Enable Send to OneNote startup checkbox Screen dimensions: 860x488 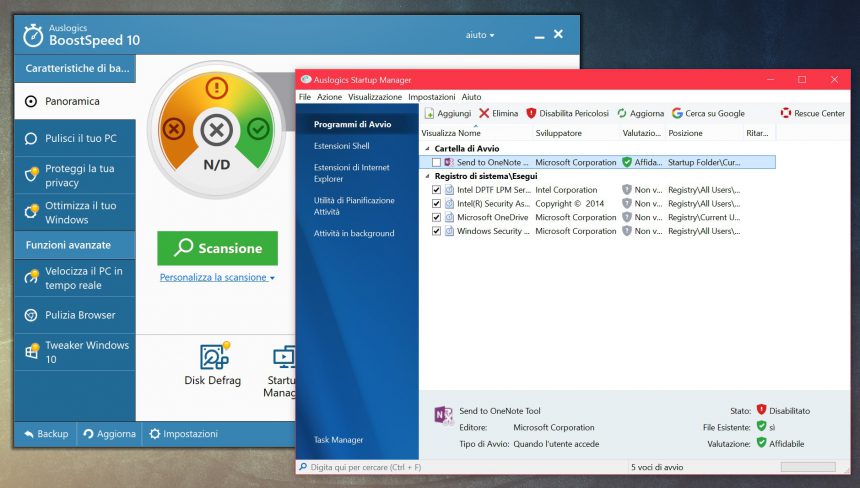pyautogui.click(x=436, y=162)
